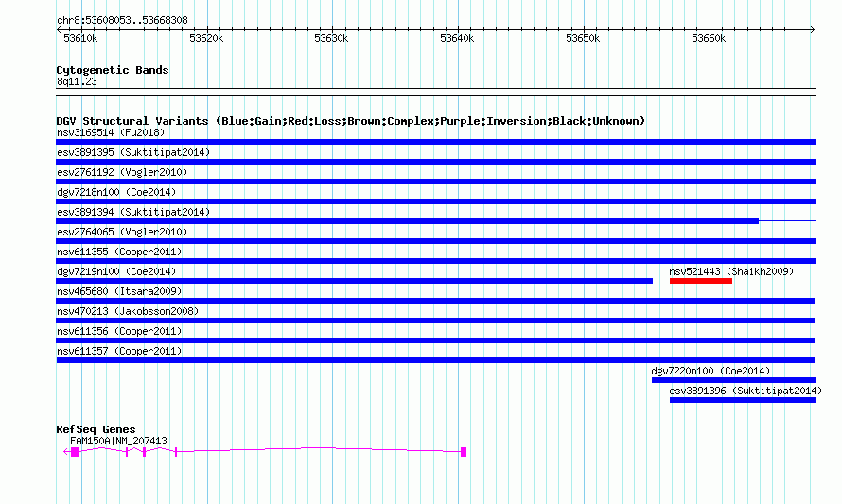Open the nsv3169514 (Fu2018) variant label
The width and height of the screenshot is (842, 504).
(x=110, y=132)
